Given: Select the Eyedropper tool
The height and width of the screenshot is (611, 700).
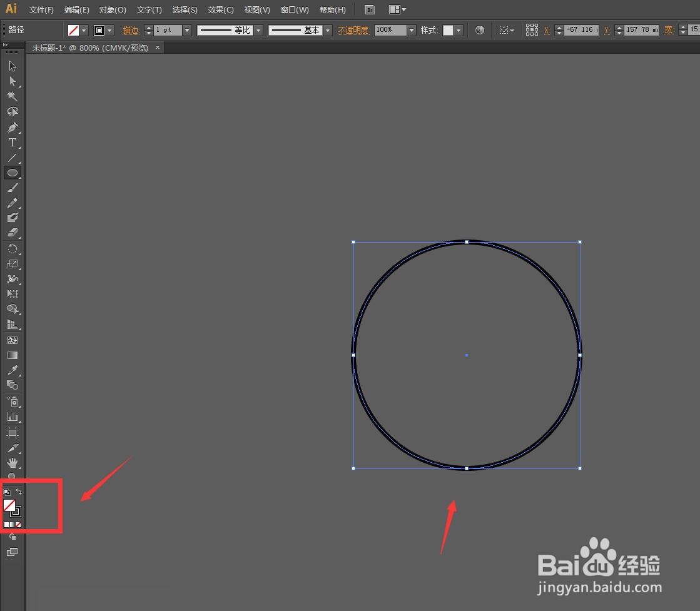Looking at the screenshot, I should tap(13, 370).
